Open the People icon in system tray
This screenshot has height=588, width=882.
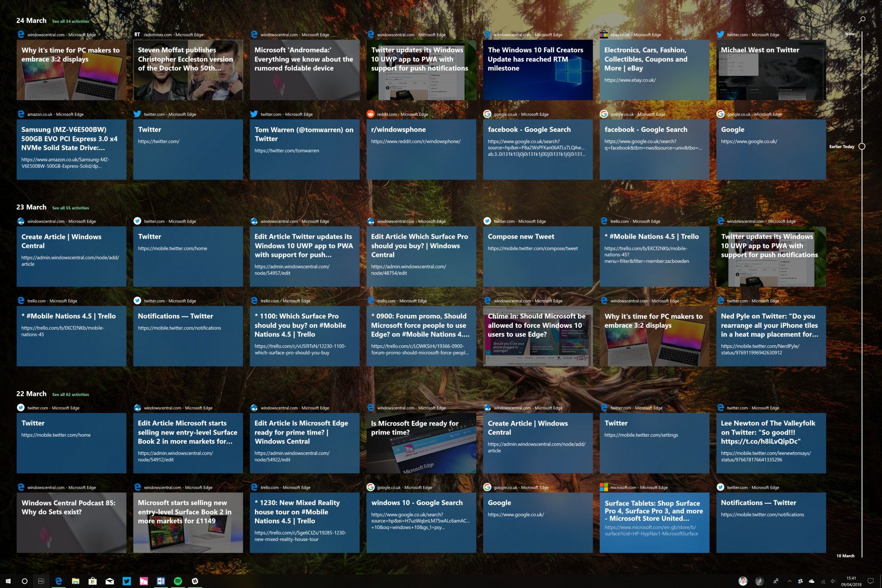[776, 581]
